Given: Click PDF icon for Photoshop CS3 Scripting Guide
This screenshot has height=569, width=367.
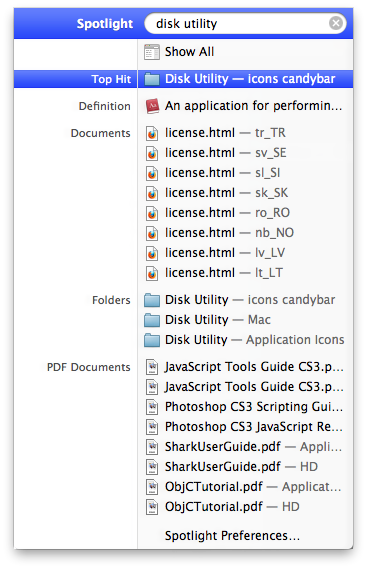Looking at the screenshot, I should tap(152, 407).
